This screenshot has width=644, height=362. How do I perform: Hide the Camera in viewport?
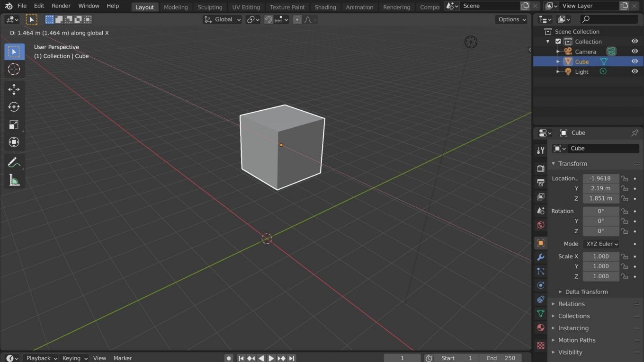[x=635, y=52]
